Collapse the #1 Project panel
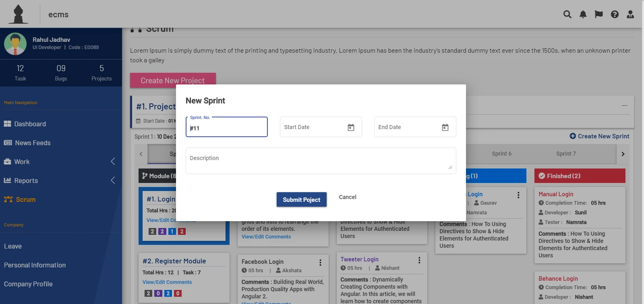 point(624,105)
